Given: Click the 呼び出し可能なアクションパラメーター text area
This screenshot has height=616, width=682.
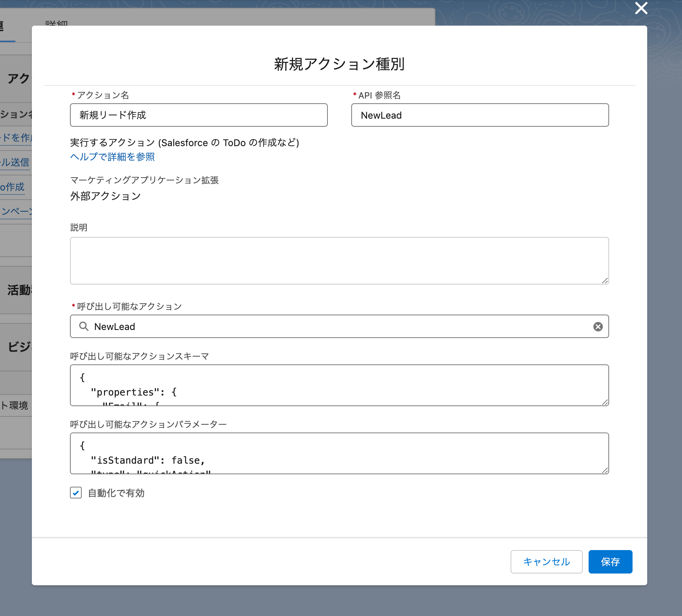Looking at the screenshot, I should tap(339, 453).
